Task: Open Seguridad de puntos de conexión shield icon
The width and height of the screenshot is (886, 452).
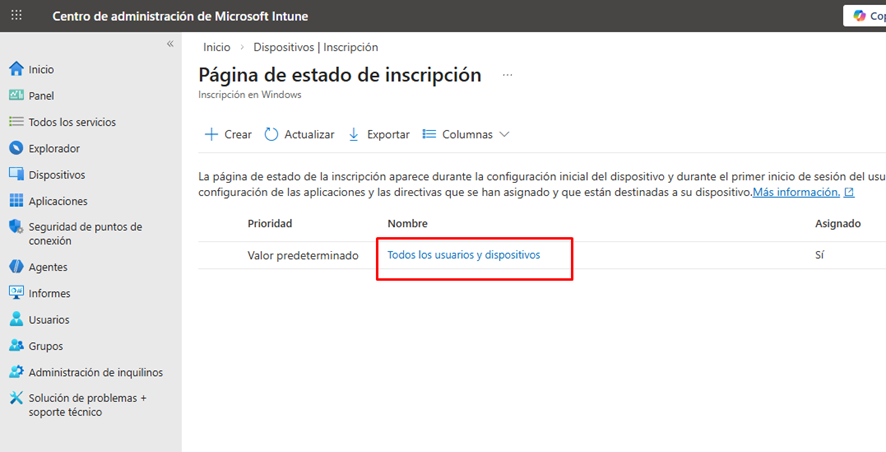Action: 16,227
